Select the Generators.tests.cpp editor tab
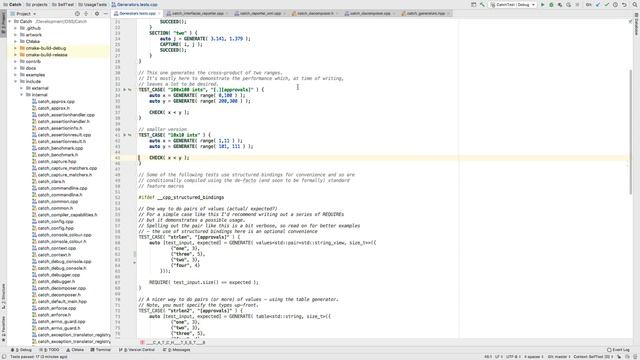This screenshot has width=640, height=360. click(x=137, y=13)
